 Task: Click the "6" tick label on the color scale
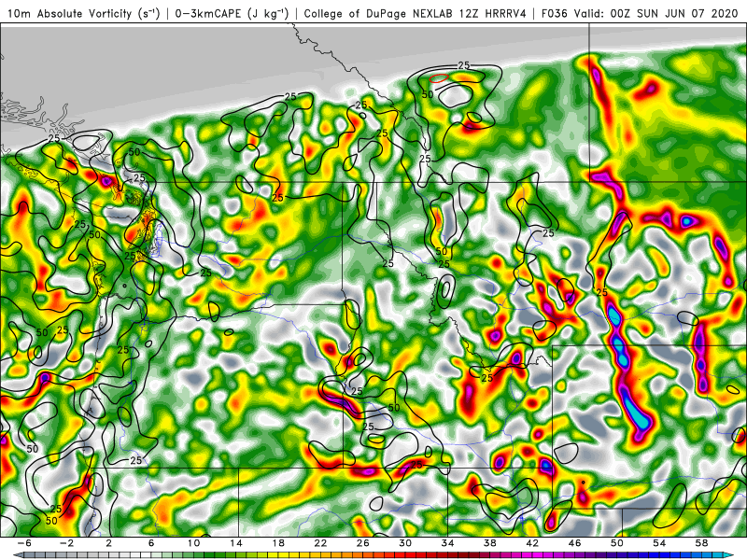pos(151,543)
